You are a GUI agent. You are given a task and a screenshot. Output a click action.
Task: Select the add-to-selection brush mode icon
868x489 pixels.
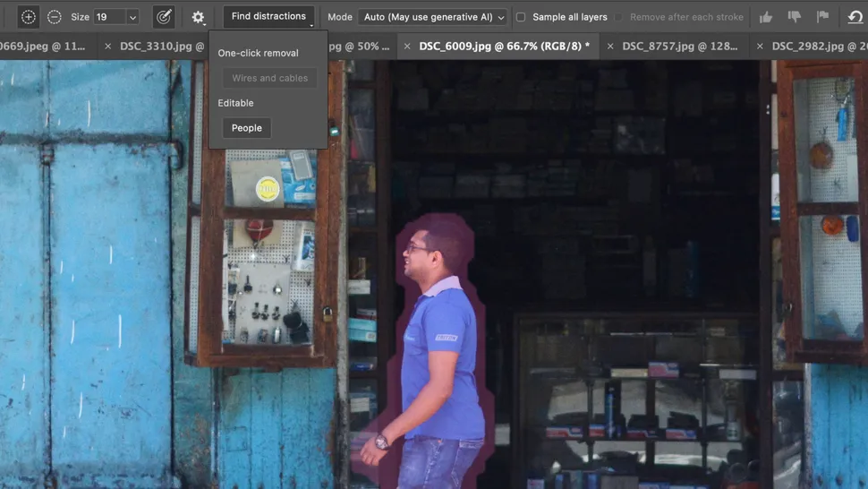click(x=29, y=17)
